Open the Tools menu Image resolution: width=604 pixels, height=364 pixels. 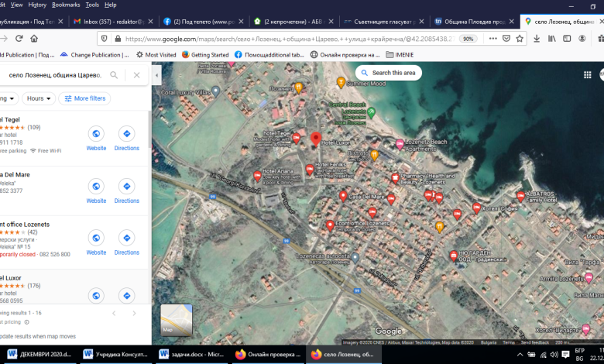tap(92, 5)
